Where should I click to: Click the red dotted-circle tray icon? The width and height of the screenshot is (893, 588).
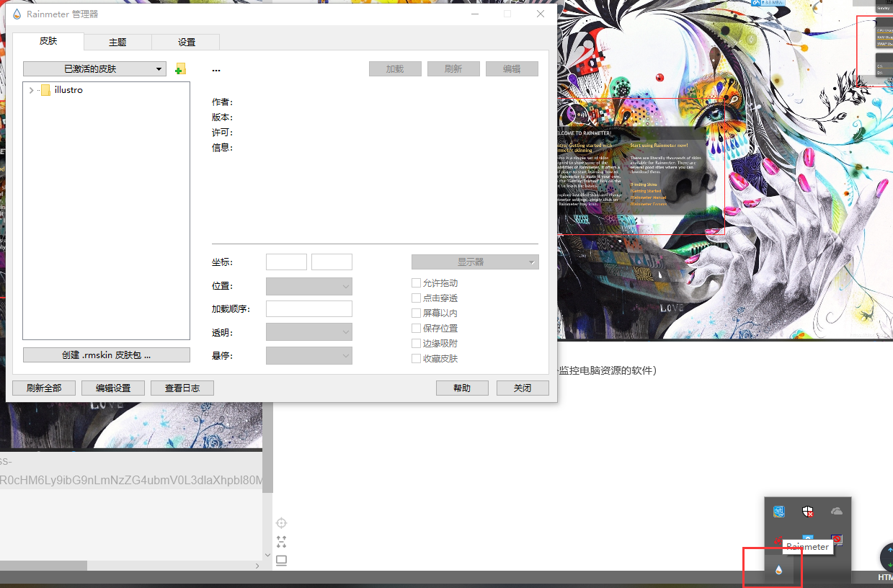coord(778,540)
